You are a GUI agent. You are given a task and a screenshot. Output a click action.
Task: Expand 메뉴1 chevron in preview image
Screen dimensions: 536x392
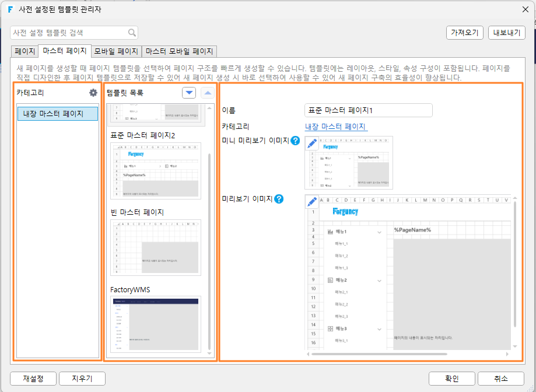tap(379, 232)
